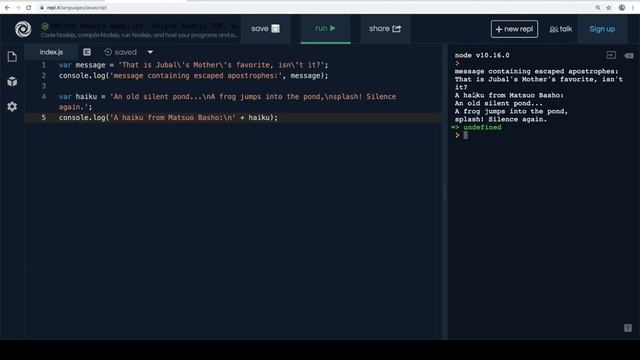Click 'var message' on line 1

82,65
